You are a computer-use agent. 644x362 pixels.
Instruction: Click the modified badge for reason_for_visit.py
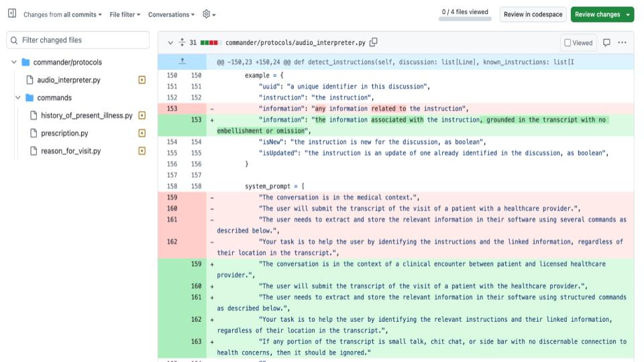click(142, 151)
